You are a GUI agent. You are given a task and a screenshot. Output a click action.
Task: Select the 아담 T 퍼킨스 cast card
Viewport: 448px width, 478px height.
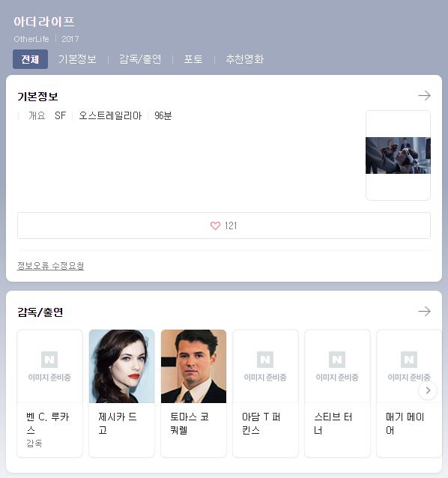(265, 393)
